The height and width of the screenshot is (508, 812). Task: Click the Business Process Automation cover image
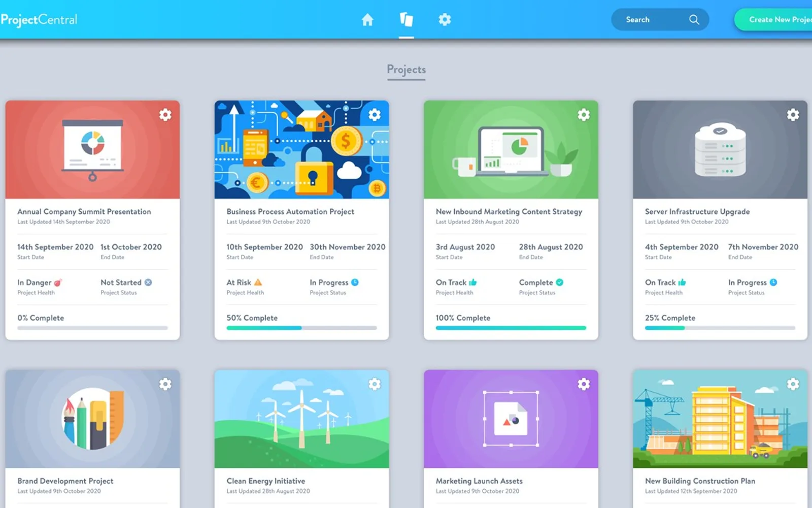coord(301,149)
